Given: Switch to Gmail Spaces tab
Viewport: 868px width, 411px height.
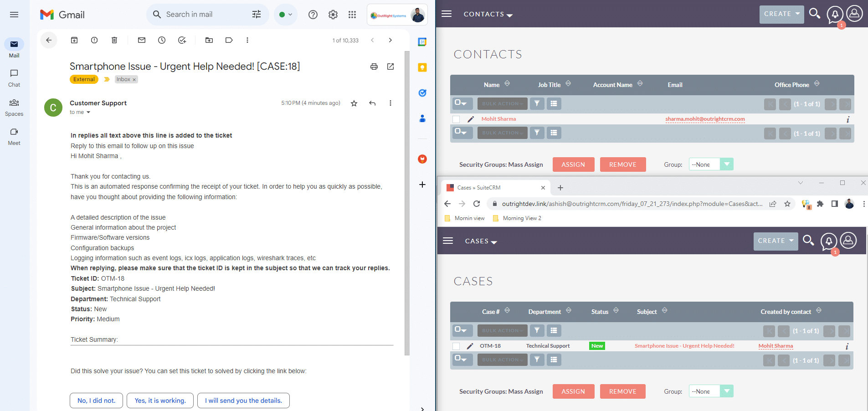Looking at the screenshot, I should [x=14, y=108].
